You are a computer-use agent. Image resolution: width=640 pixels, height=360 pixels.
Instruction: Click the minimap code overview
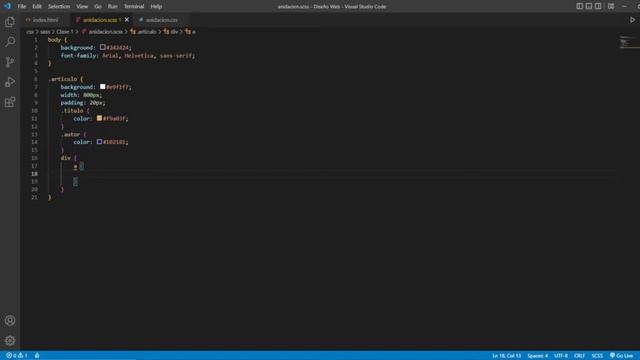(x=628, y=42)
